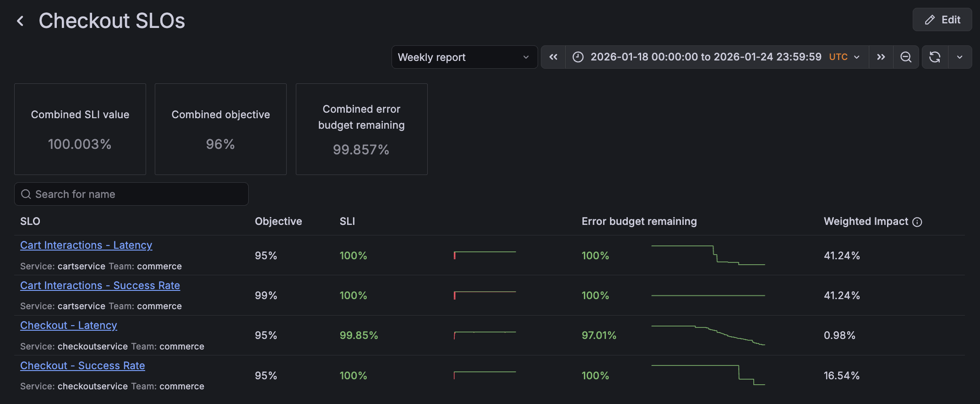Shift time range forward
980x404 pixels.
pos(881,57)
